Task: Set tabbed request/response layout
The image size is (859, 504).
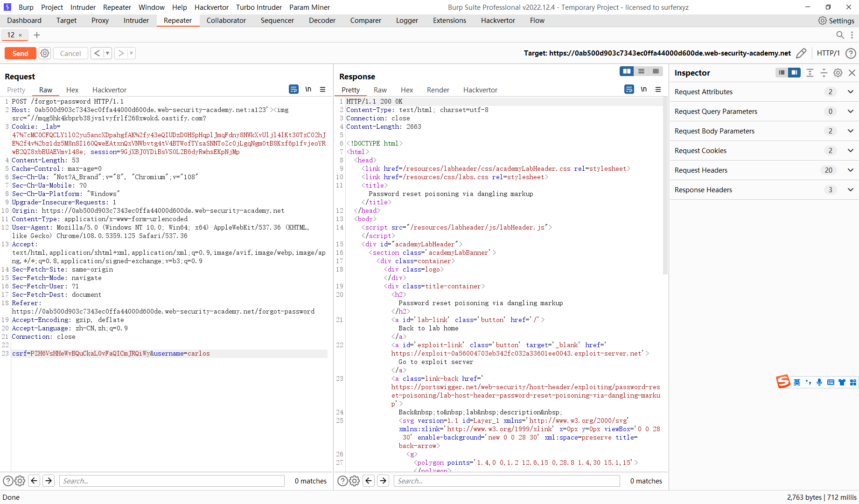Action: point(656,71)
